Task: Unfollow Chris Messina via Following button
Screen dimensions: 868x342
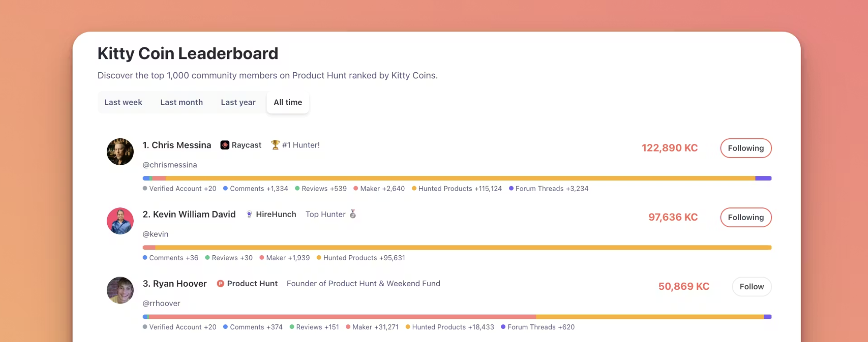Action: click(746, 148)
